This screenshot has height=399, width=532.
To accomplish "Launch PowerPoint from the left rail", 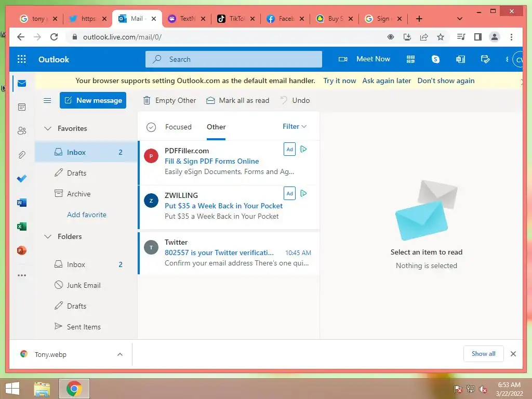I will click(22, 250).
